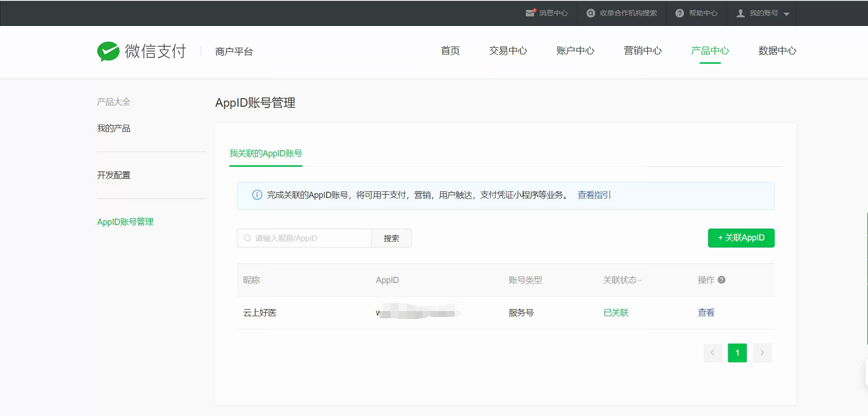Viewport: 868px width, 416px height.
Task: Click the 账号类型 column header
Action: 525,280
